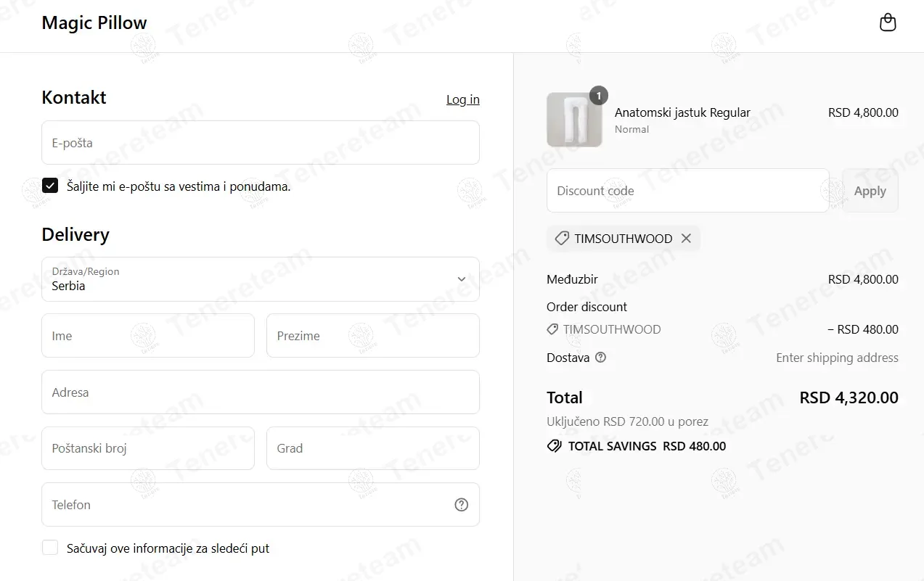Click the Total Savings tag icon

554,446
